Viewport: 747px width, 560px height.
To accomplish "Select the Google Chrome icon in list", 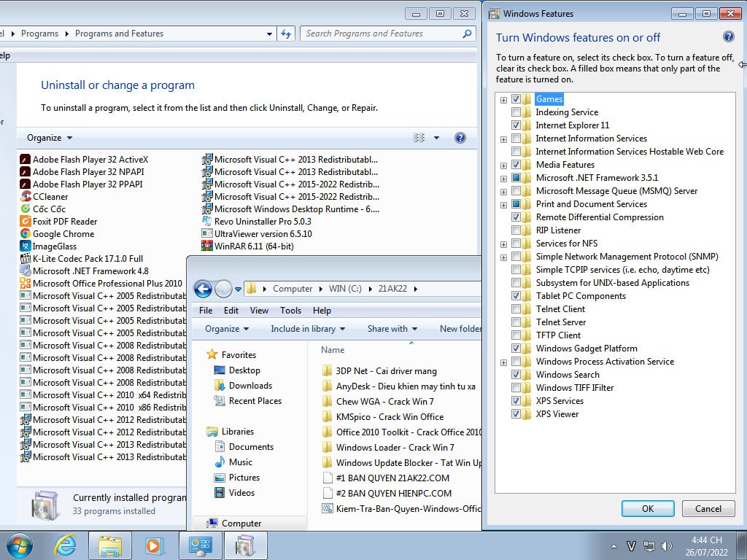I will click(26, 234).
